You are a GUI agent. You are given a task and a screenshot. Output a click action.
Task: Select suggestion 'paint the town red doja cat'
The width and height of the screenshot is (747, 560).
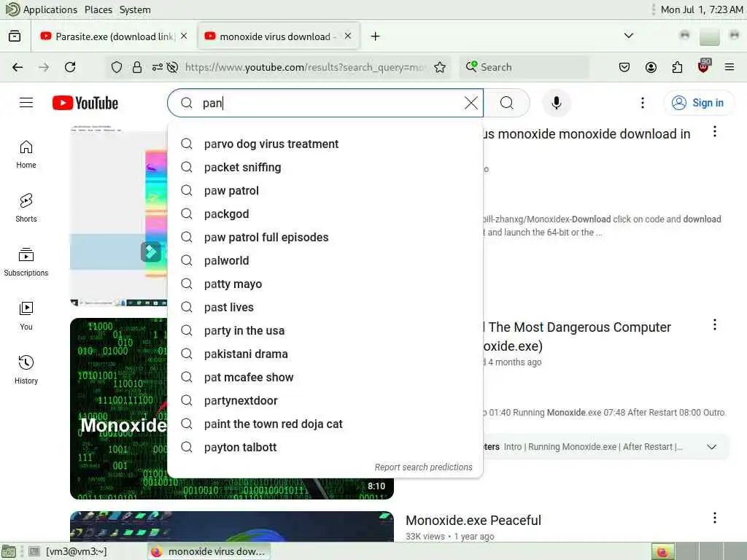click(x=325, y=424)
